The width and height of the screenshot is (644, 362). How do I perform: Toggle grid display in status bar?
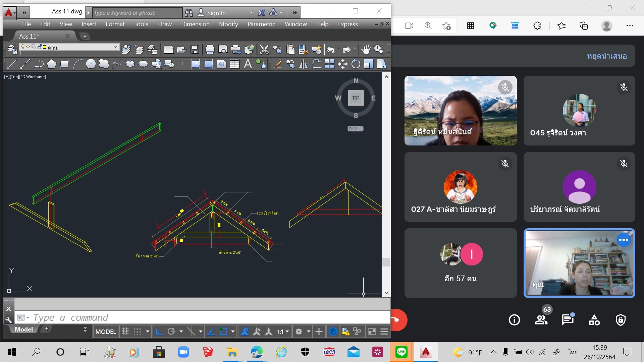pyautogui.click(x=125, y=331)
